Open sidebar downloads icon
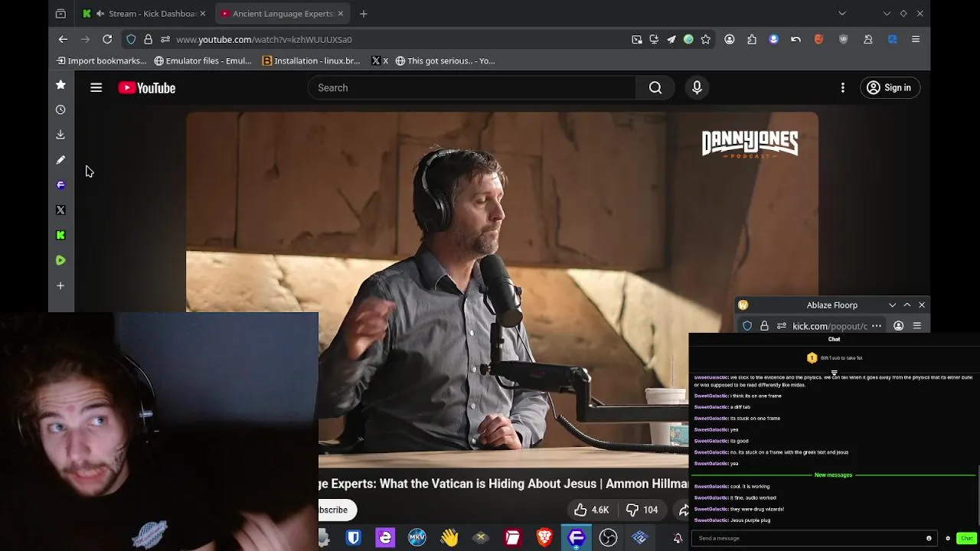The height and width of the screenshot is (551, 980). tap(60, 135)
